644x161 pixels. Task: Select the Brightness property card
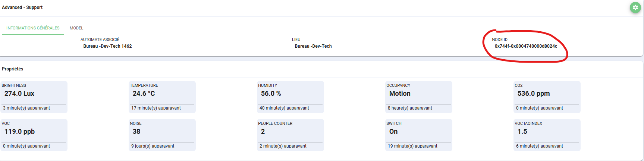[34, 97]
